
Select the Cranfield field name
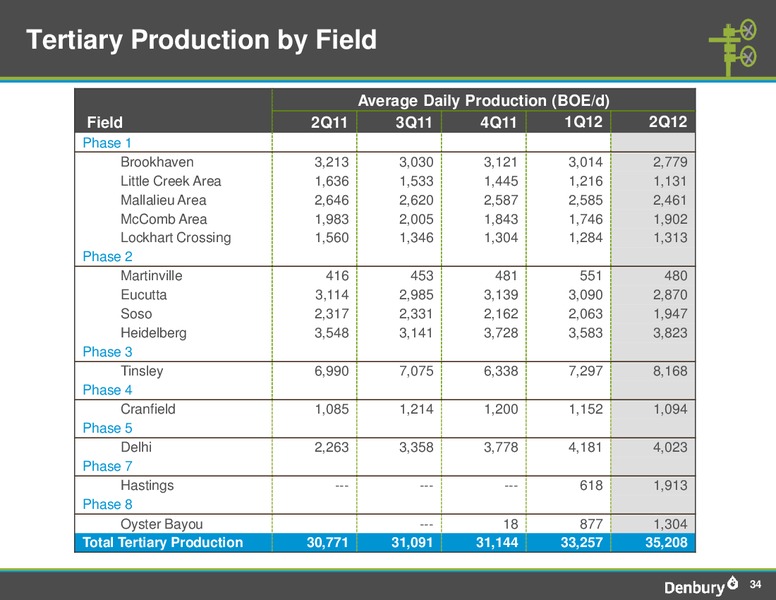click(x=148, y=409)
